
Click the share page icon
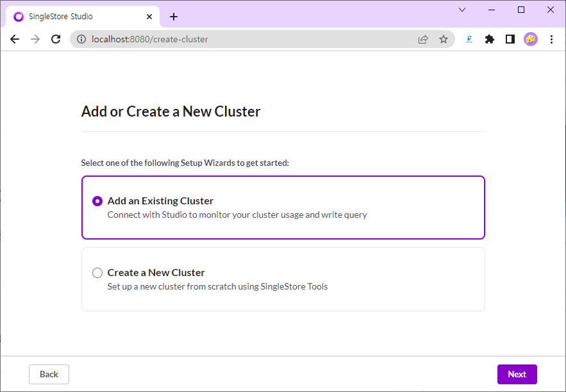pyautogui.click(x=423, y=39)
